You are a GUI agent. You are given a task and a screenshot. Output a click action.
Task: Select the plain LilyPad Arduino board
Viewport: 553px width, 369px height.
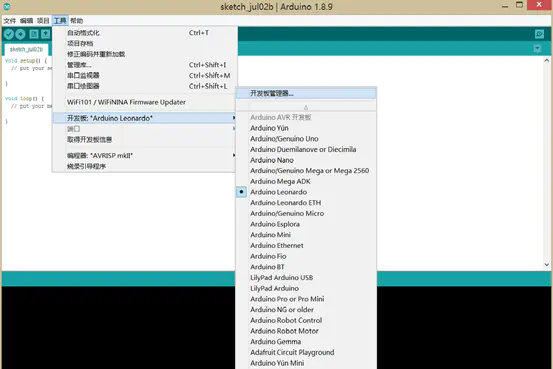306,288
